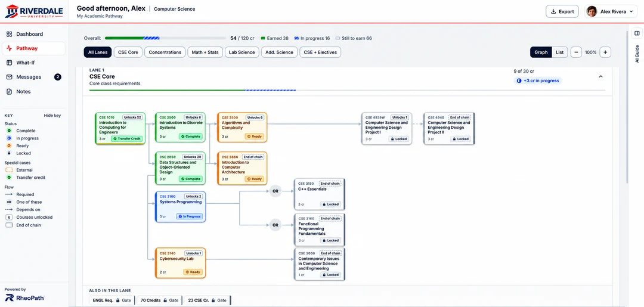The height and width of the screenshot is (307, 644).
Task: Select the All Lanes filter
Action: 97,52
